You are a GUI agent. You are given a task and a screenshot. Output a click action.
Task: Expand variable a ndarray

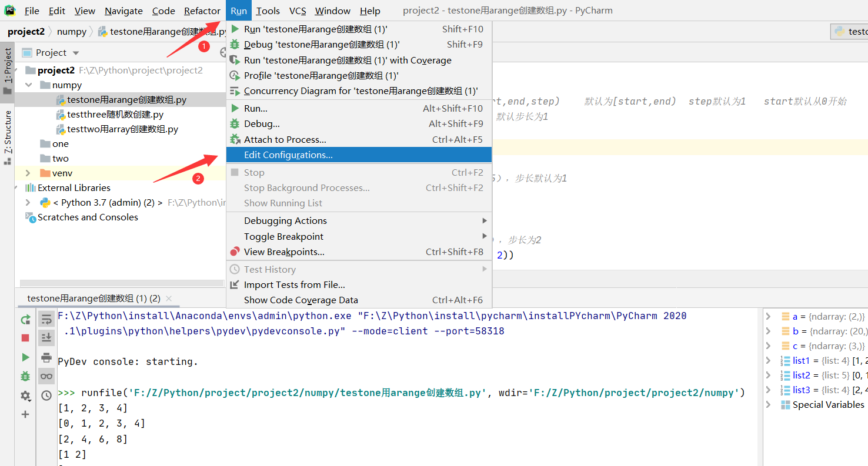click(x=768, y=316)
